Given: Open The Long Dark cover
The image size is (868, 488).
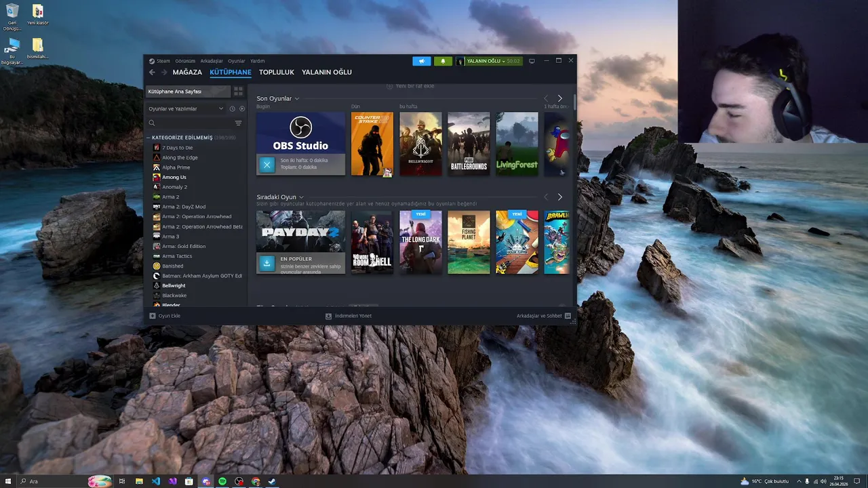Looking at the screenshot, I should pyautogui.click(x=420, y=243).
